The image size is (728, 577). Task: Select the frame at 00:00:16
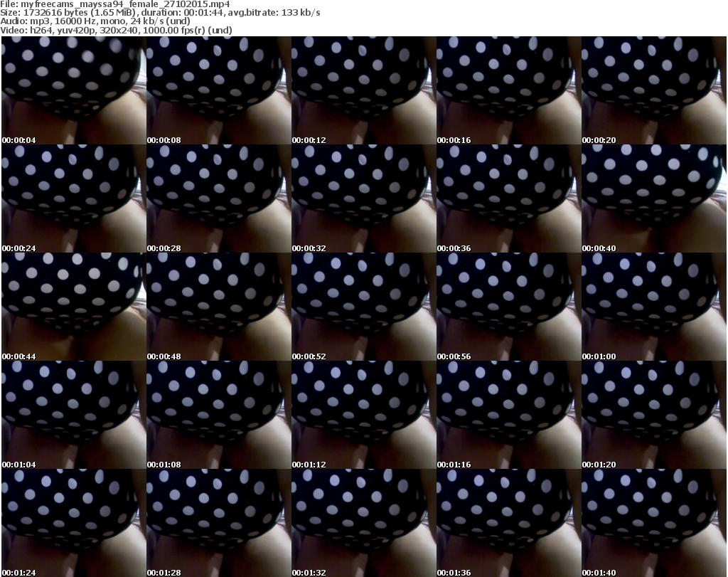[509, 90]
